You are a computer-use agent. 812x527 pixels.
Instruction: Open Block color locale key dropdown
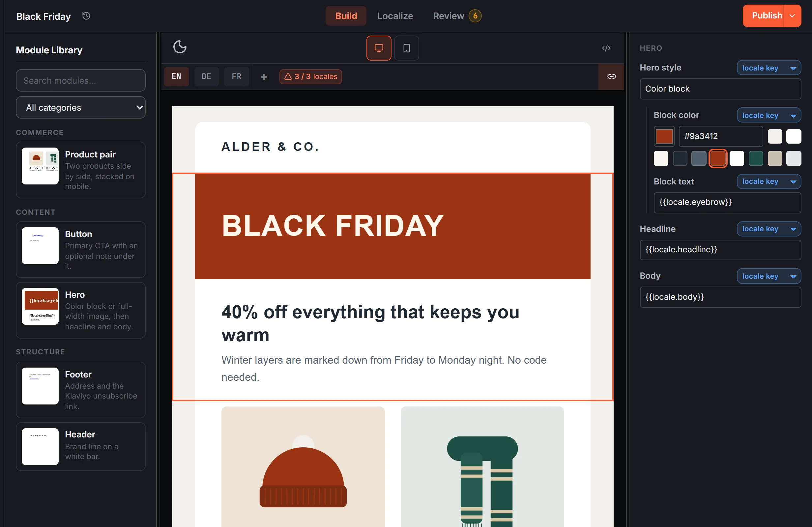pos(769,115)
